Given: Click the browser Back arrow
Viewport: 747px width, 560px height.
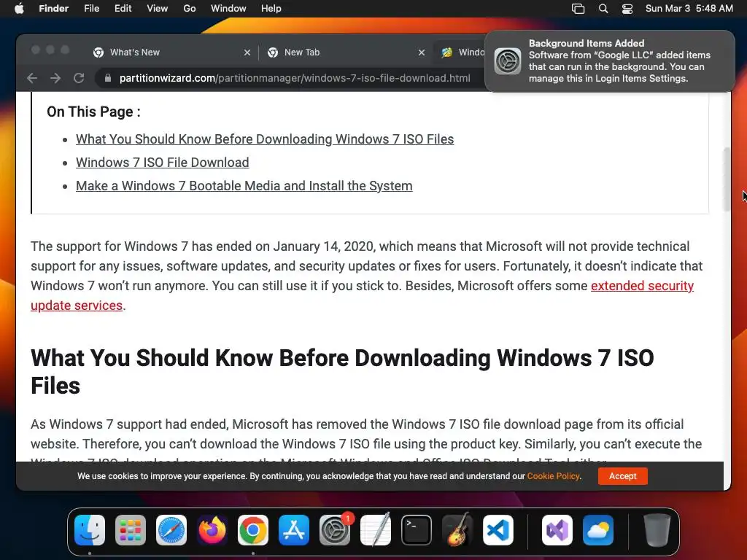Looking at the screenshot, I should pyautogui.click(x=32, y=78).
